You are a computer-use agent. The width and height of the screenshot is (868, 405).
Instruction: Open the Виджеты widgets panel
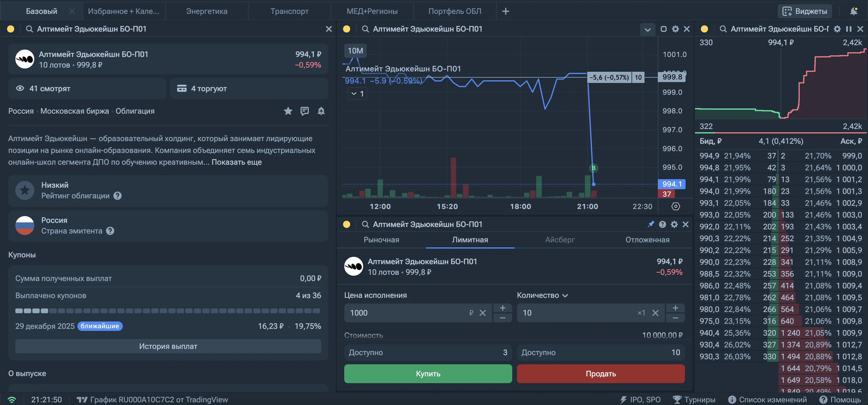pos(805,11)
